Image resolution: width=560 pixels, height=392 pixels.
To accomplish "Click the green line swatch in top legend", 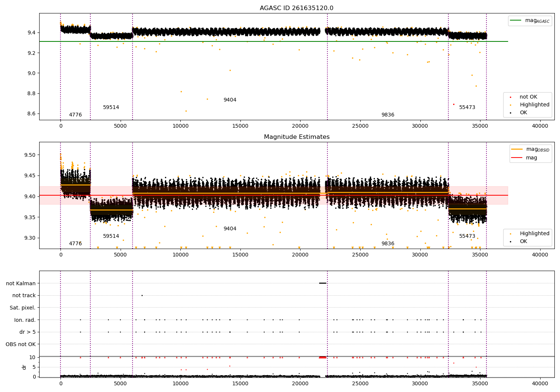I will tap(516, 21).
